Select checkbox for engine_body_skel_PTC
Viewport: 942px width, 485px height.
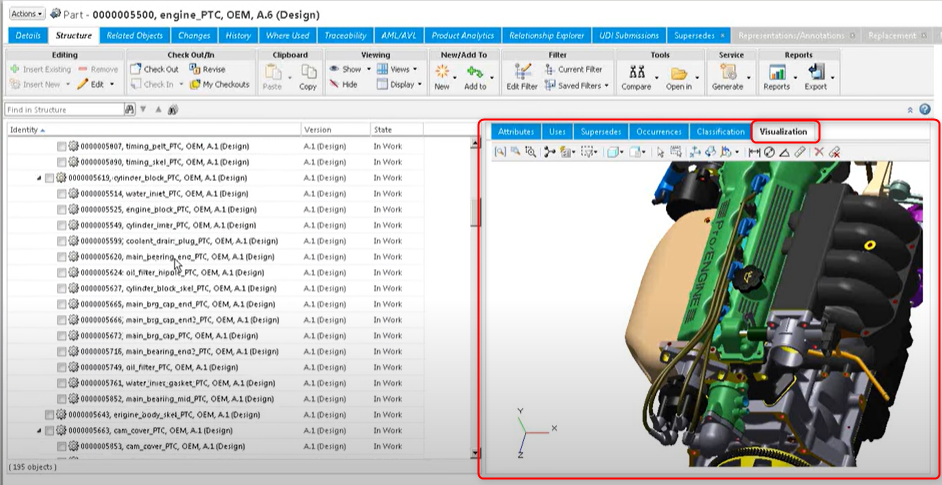(49, 414)
